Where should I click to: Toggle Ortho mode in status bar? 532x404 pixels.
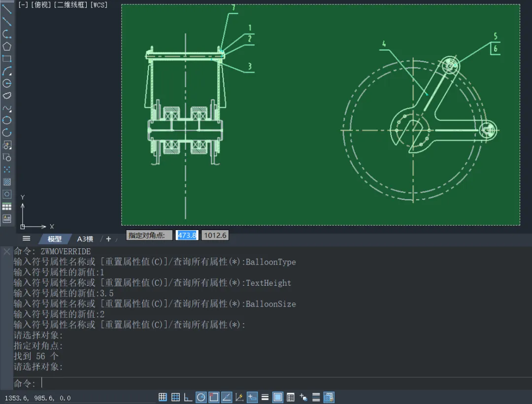click(188, 397)
